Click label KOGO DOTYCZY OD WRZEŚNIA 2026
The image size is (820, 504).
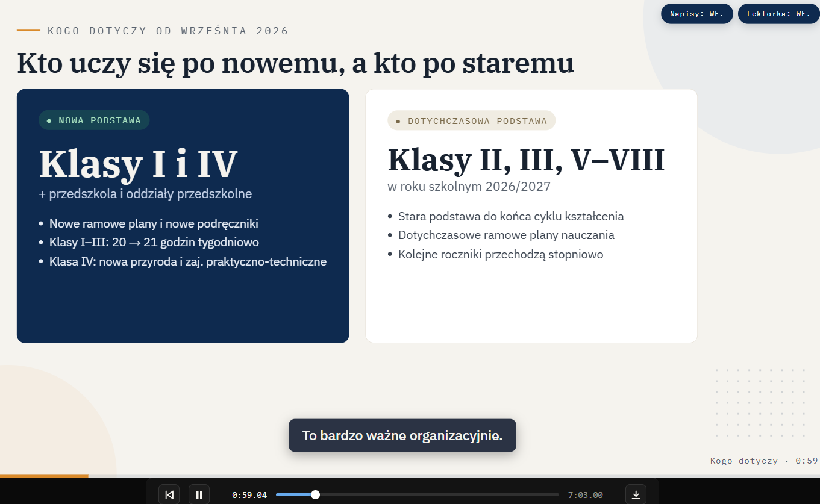pos(168,31)
